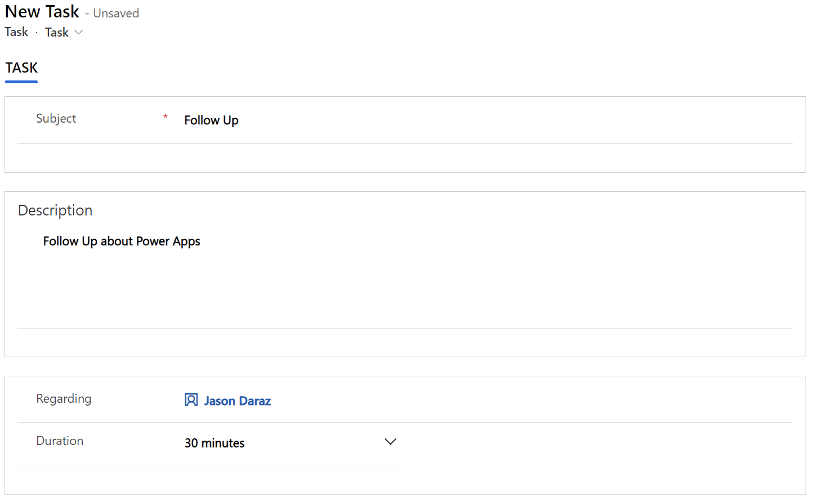This screenshot has width=814, height=504.
Task: Click the Regarding field label
Action: pyautogui.click(x=64, y=399)
